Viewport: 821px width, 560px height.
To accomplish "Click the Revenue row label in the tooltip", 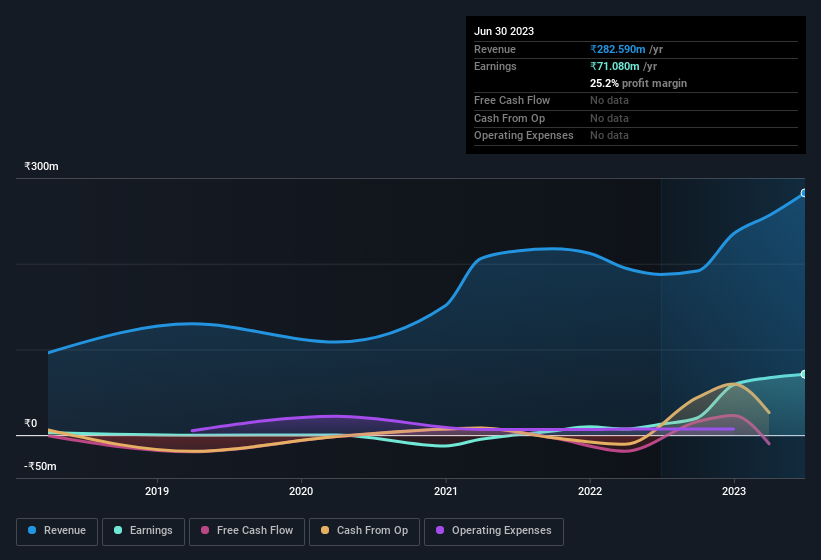I will pos(495,49).
